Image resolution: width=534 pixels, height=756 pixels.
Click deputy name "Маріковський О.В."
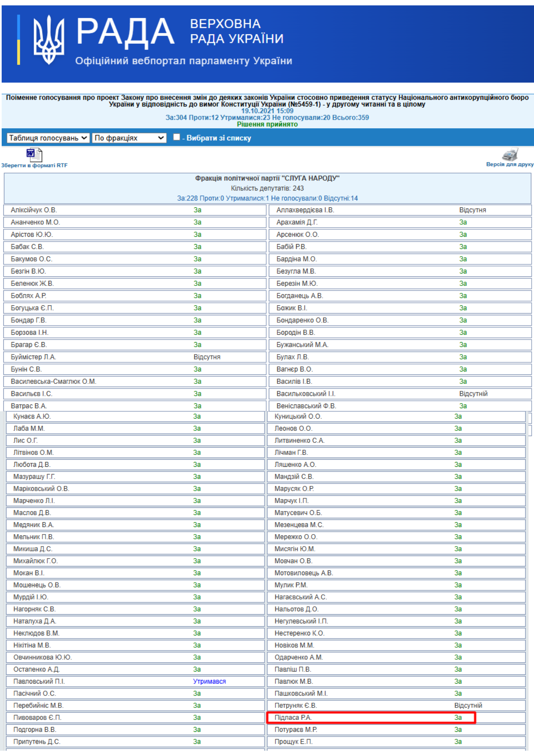coord(41,489)
